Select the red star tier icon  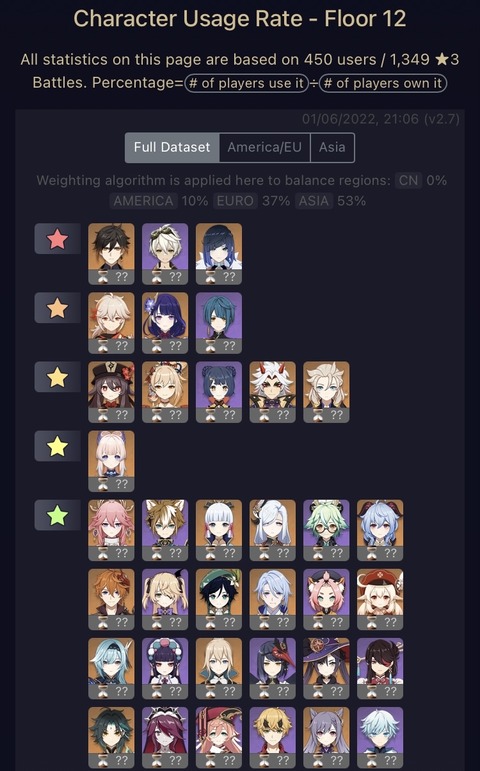pyautogui.click(x=57, y=239)
